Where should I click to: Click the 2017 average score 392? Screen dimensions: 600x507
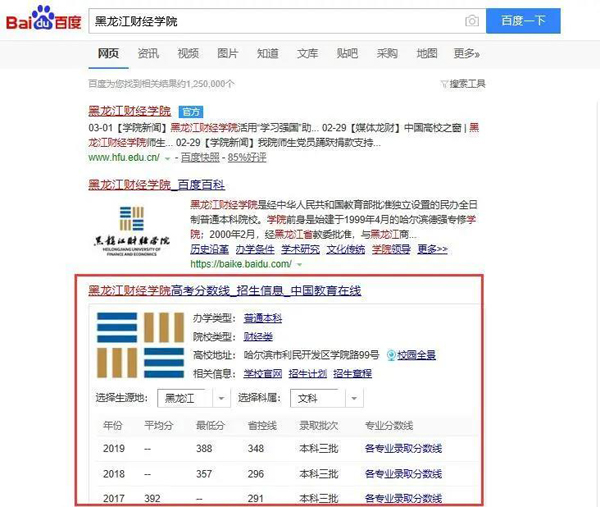click(x=152, y=498)
